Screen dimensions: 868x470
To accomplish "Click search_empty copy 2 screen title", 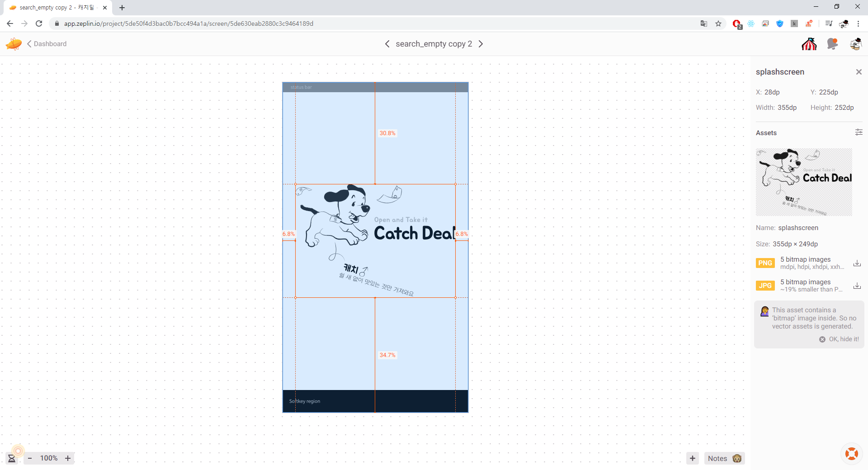I will tap(434, 44).
